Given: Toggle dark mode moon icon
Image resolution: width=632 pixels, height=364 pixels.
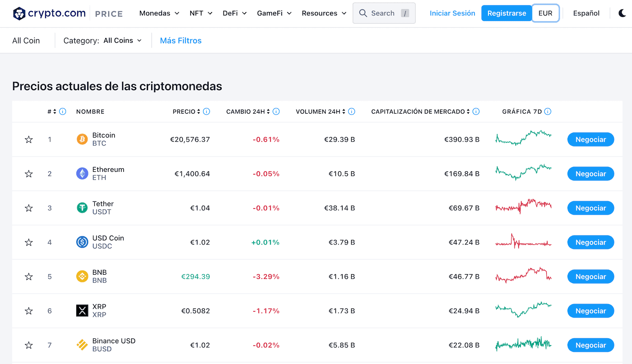Looking at the screenshot, I should [622, 13].
